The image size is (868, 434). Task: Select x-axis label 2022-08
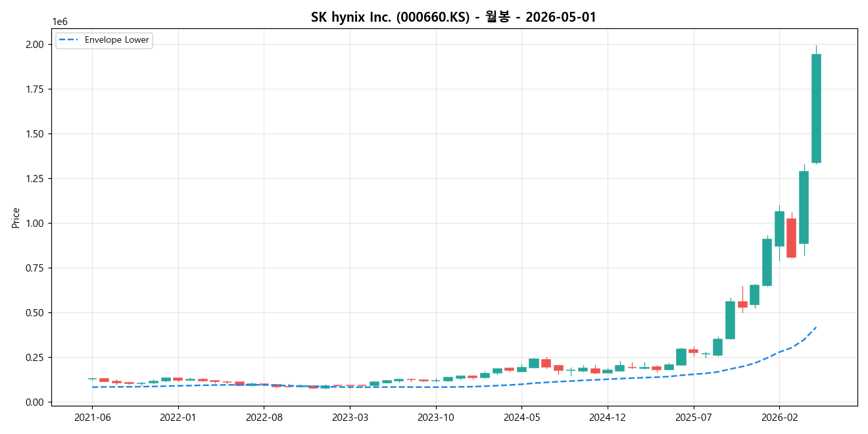point(264,417)
